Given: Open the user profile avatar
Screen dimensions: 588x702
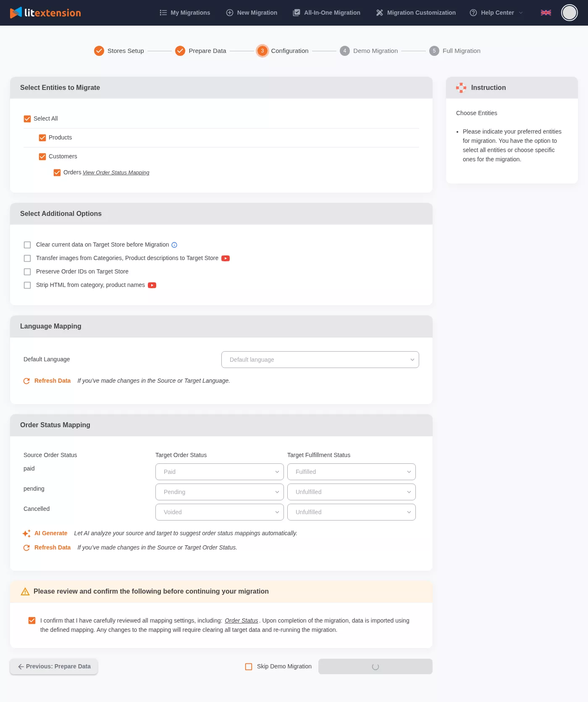Looking at the screenshot, I should [x=569, y=13].
